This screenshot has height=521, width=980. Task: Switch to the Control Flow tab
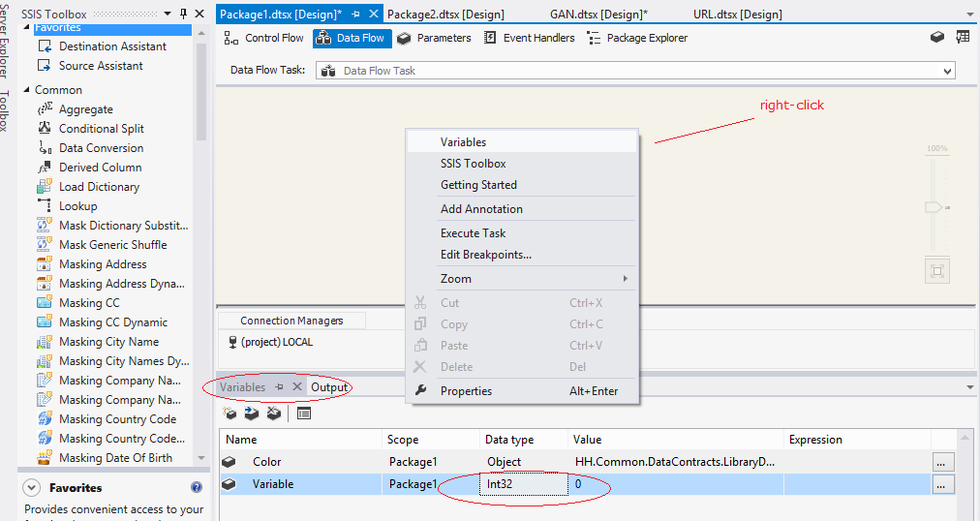[263, 38]
